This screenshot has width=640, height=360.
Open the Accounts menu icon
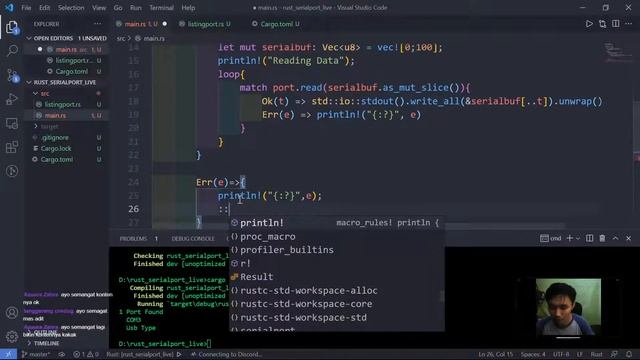(12, 313)
